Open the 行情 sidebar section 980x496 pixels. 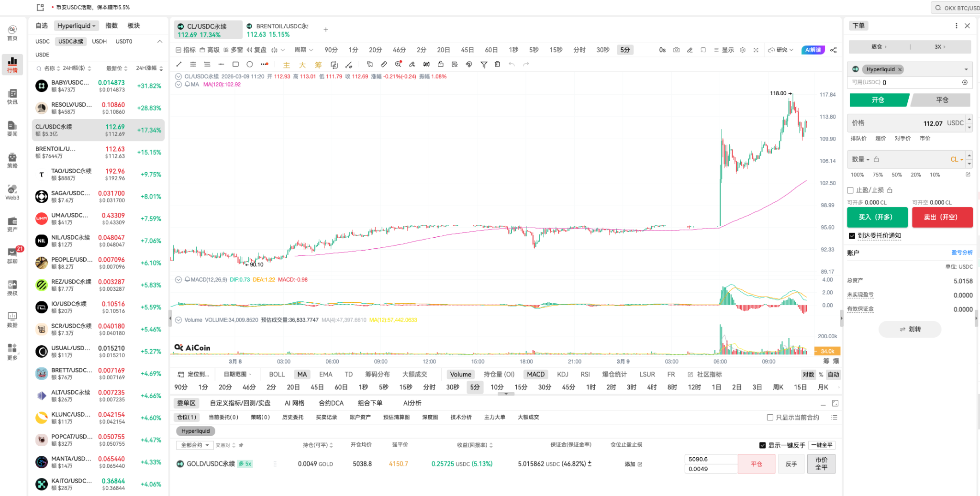(x=12, y=65)
